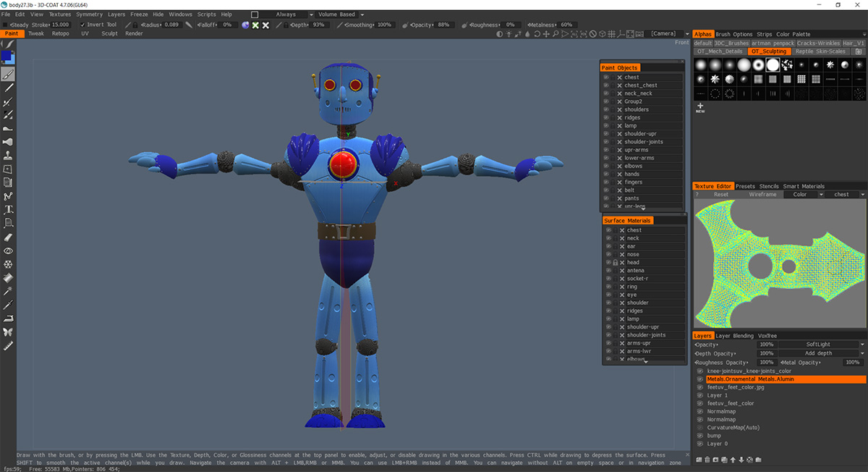
Task: Add a new alpha with the NEW plus icon
Action: click(x=700, y=107)
